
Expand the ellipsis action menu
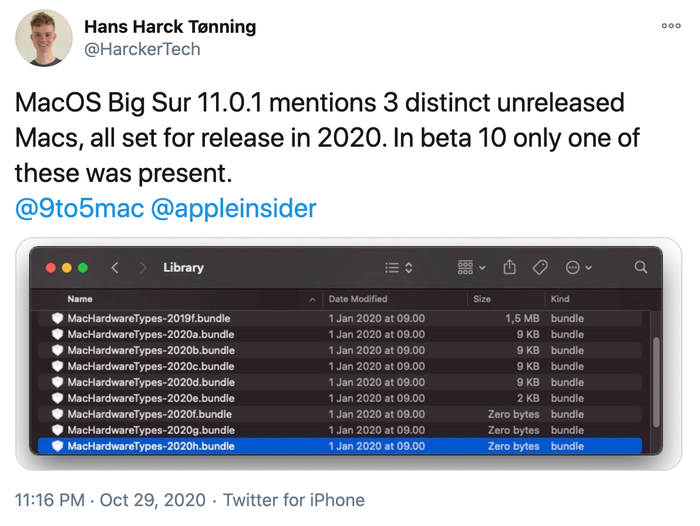pyautogui.click(x=578, y=268)
